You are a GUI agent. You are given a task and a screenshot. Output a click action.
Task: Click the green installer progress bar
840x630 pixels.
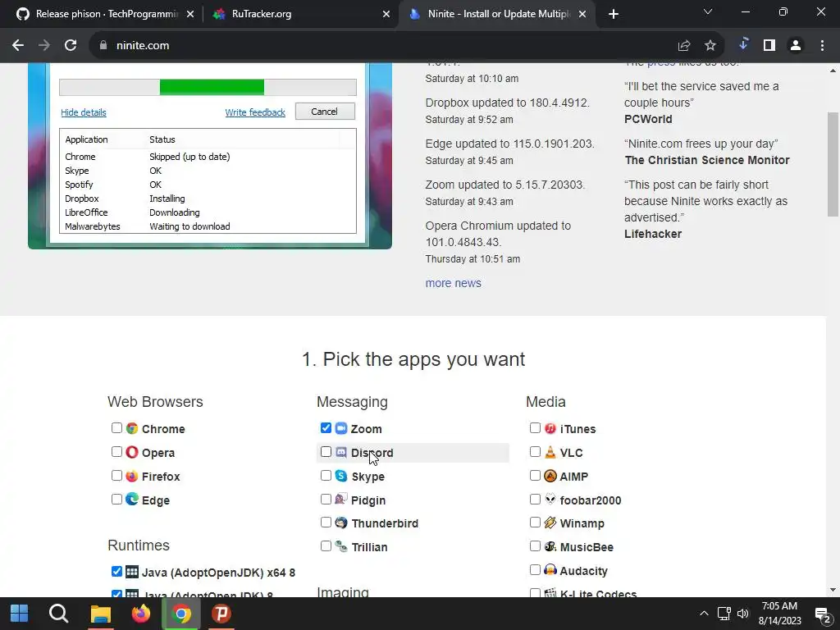tap(212, 87)
